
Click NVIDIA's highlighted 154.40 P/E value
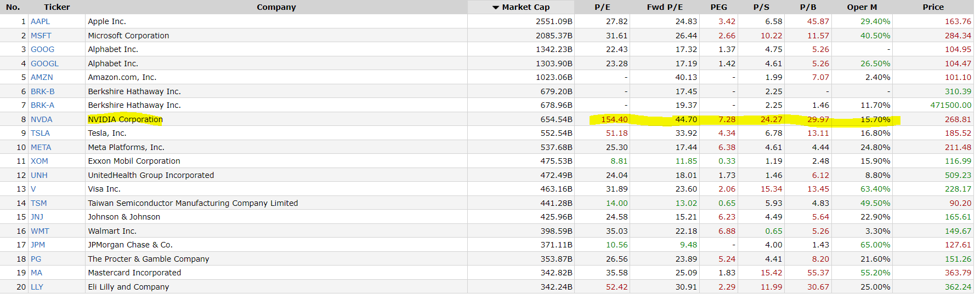614,119
